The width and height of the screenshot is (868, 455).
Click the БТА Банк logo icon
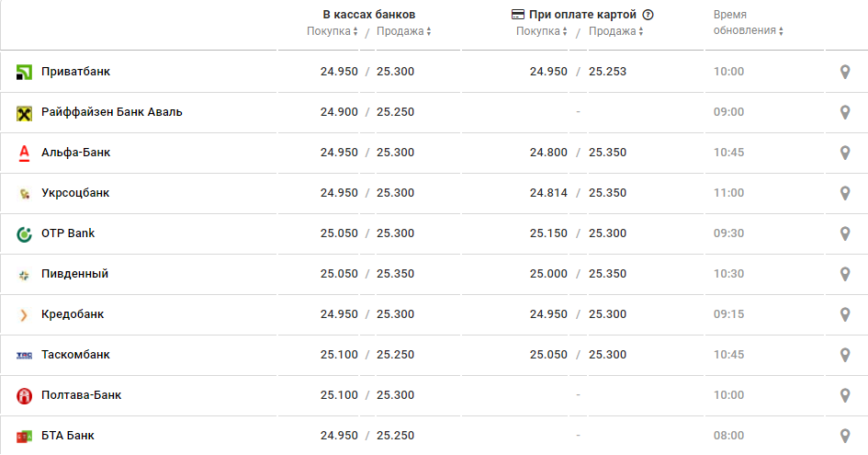[x=25, y=436]
